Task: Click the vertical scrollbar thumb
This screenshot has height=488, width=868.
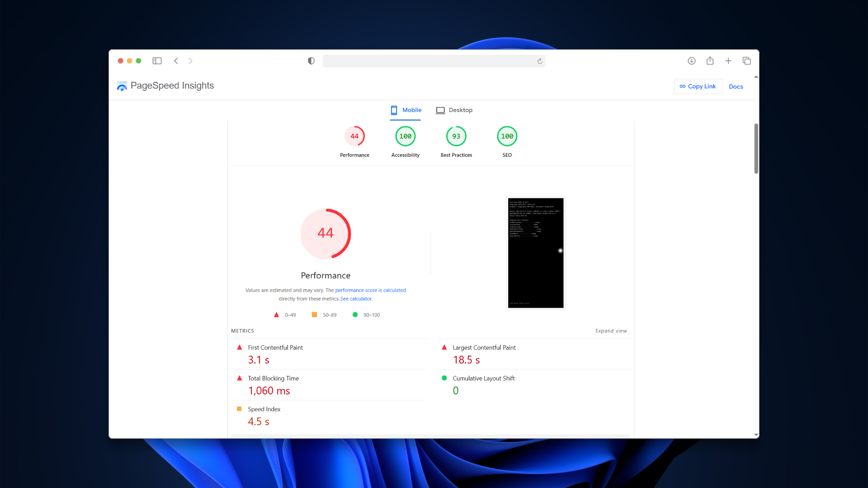Action: tap(756, 148)
